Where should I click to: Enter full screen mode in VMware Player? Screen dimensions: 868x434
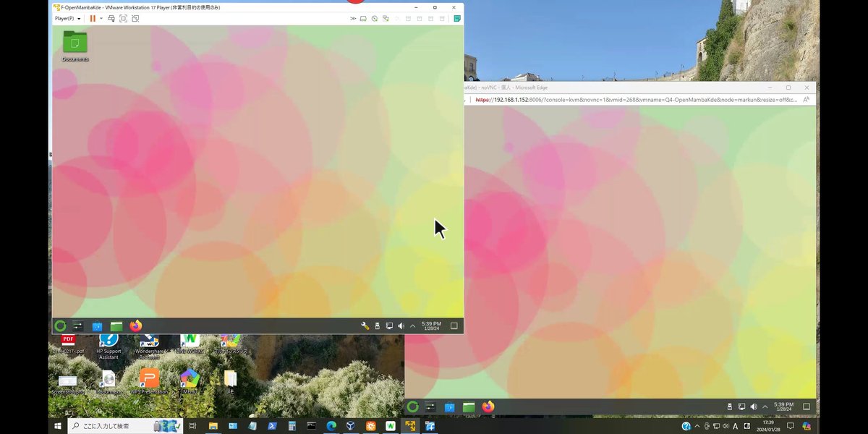tap(123, 18)
